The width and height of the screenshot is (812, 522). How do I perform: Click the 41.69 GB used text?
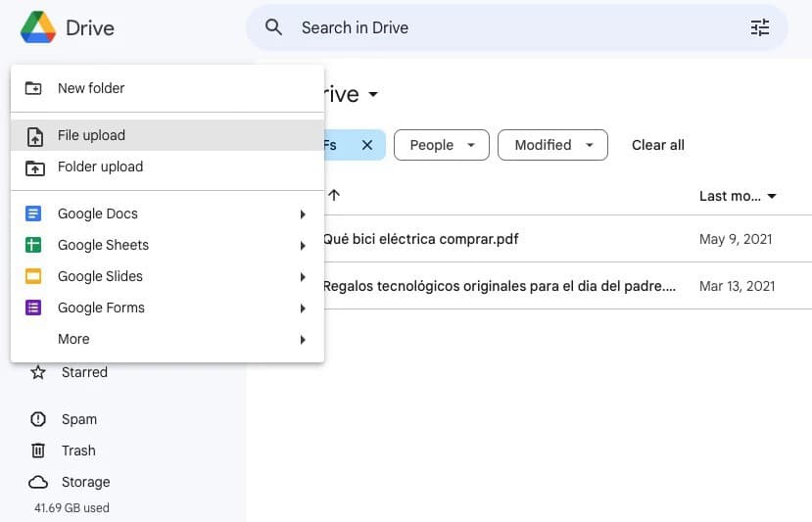(x=72, y=508)
